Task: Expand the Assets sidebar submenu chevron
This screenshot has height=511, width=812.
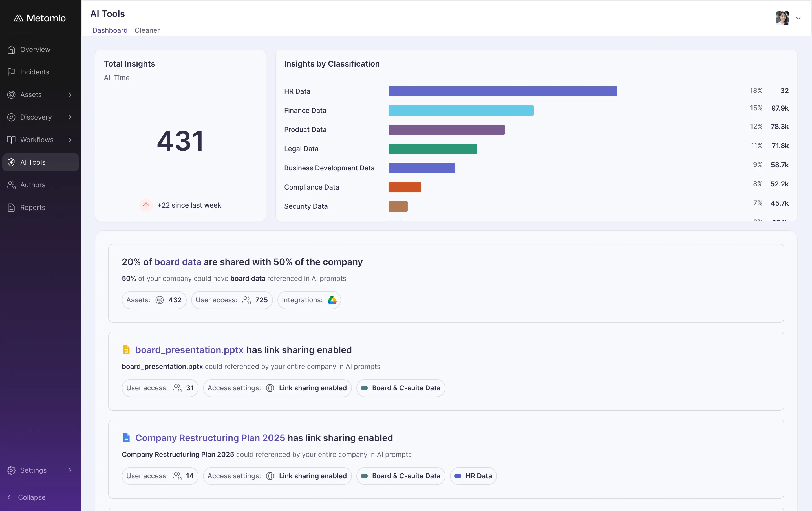Action: [x=70, y=95]
